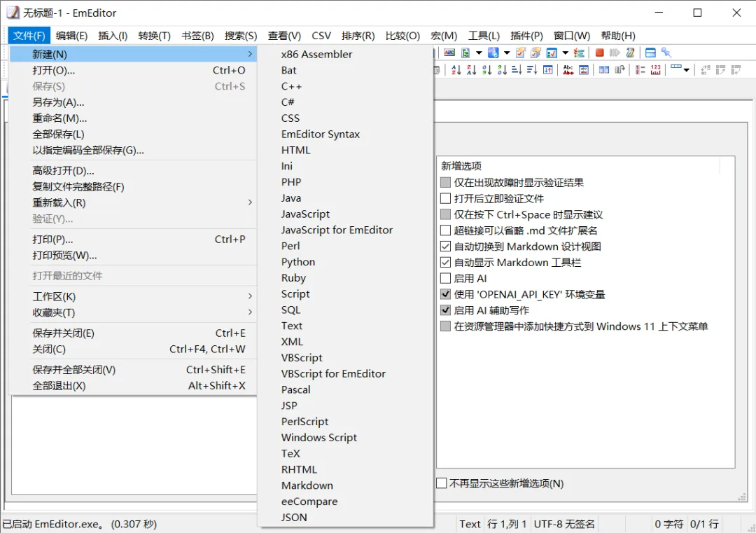Expand the 收藏夹(T) submenu
This screenshot has width=756, height=533.
[x=133, y=312]
